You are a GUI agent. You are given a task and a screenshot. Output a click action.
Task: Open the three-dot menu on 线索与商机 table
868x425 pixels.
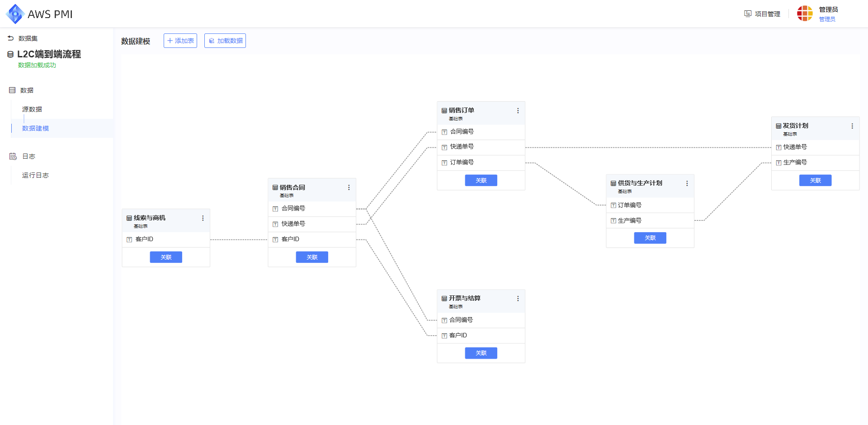pos(203,218)
